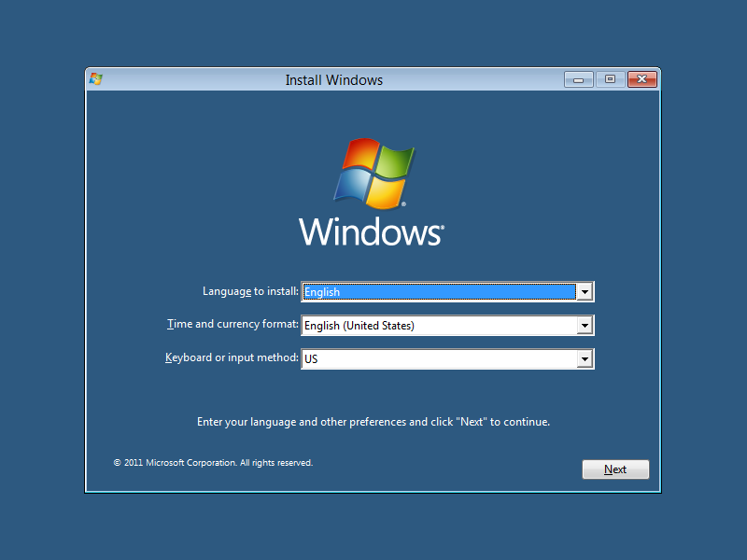This screenshot has height=560, width=747.
Task: Expand the Keyboard or input method dropdown
Action: 585,358
